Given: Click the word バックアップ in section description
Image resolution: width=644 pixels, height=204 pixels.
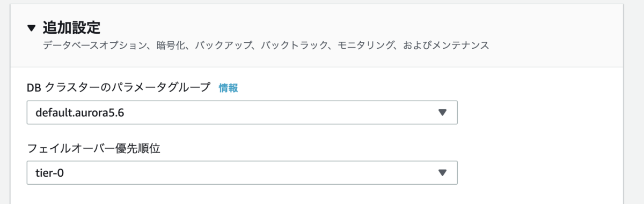Looking at the screenshot, I should pos(222,46).
